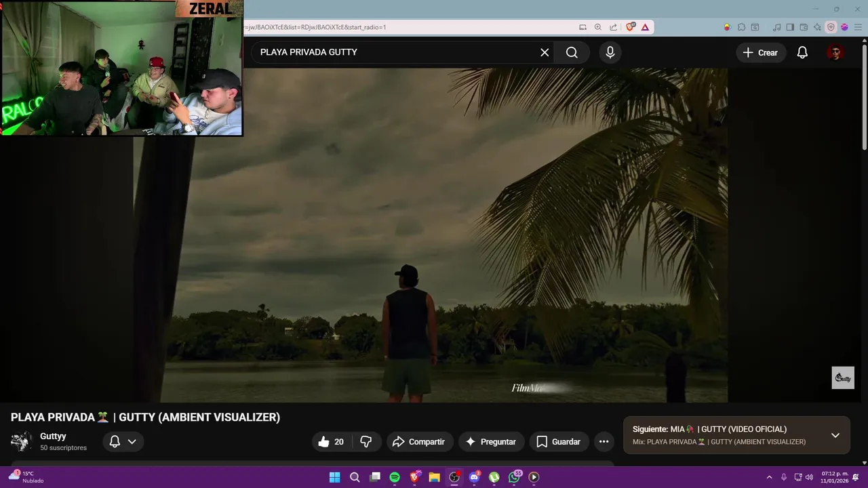
Task: Open the browser hamburger main menu
Action: [858, 27]
